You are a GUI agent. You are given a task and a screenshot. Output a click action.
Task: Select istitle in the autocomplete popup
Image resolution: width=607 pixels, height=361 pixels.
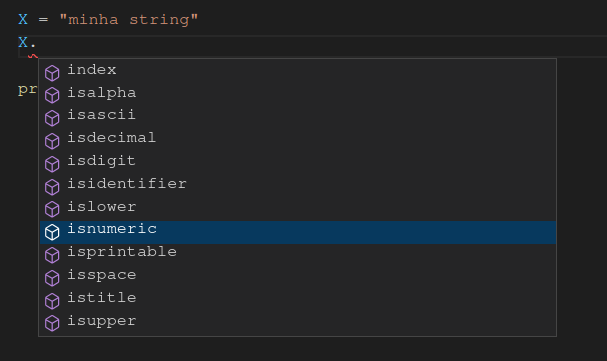298,298
